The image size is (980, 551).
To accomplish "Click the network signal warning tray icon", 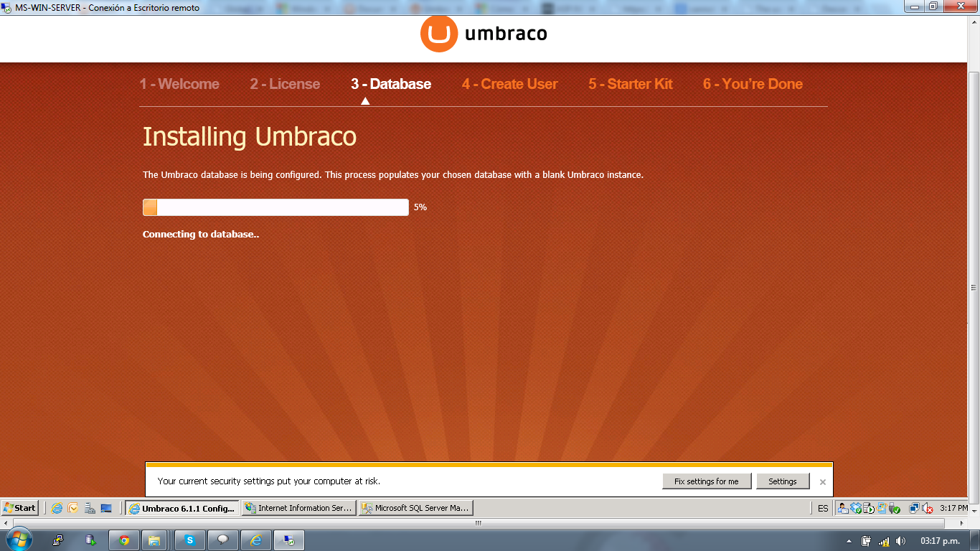I will coord(884,541).
